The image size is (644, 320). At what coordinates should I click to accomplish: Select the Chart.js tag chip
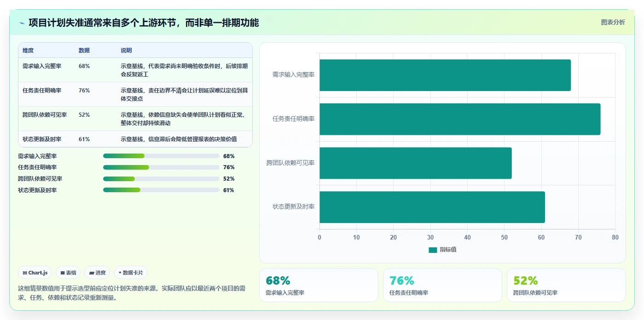click(35, 273)
